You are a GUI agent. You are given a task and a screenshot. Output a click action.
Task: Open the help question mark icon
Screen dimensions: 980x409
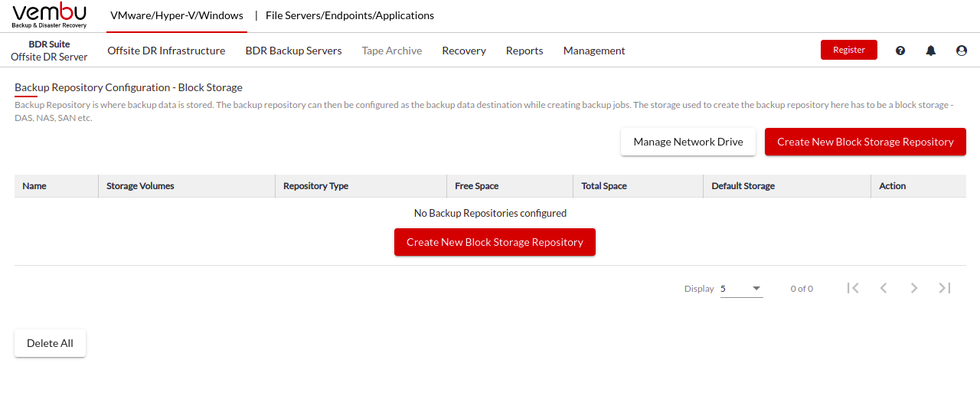point(900,51)
